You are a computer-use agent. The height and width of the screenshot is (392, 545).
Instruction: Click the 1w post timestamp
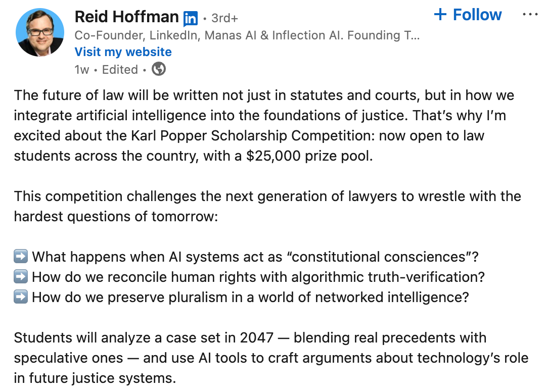[82, 70]
